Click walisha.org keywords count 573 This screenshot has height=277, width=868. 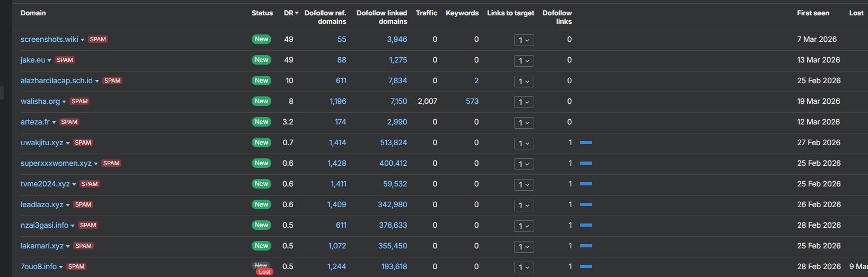(x=472, y=101)
